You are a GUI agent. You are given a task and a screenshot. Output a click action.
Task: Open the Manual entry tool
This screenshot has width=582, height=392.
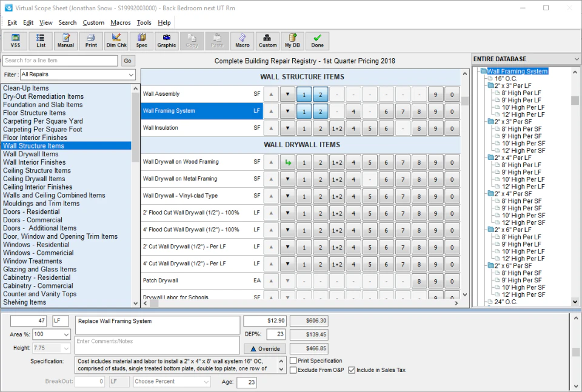coord(65,41)
